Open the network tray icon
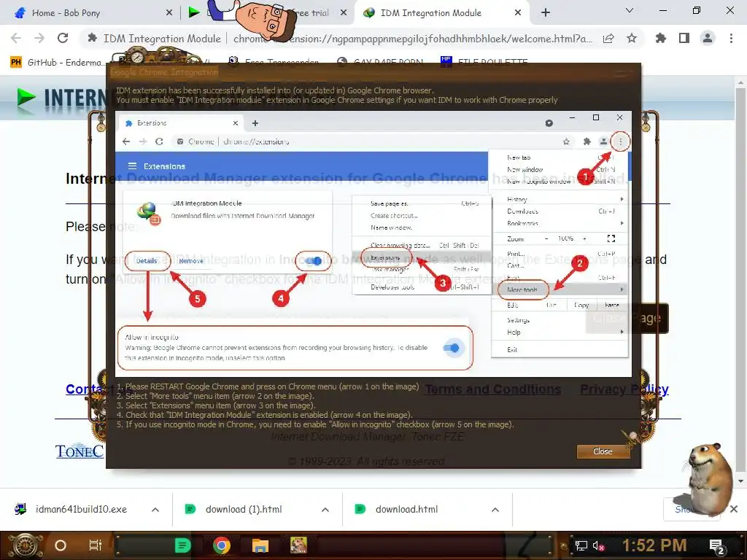747x560 pixels. click(581, 545)
